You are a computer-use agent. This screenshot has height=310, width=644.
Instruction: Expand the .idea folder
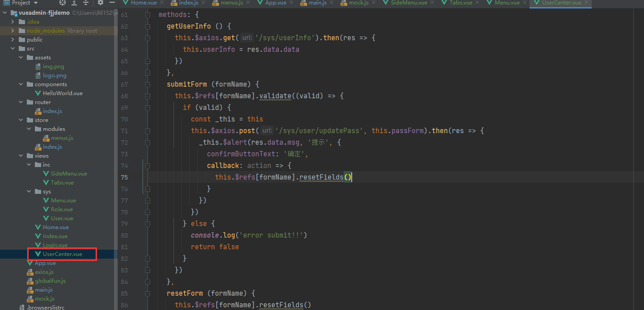point(13,22)
